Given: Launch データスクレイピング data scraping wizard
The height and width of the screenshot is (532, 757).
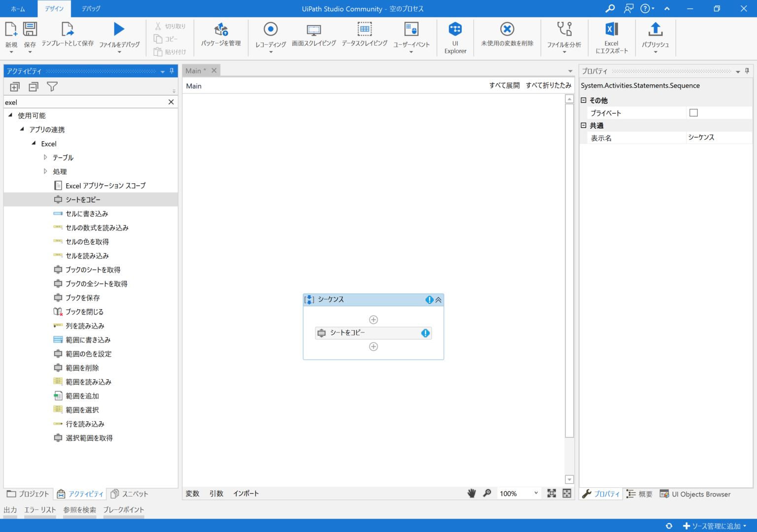Looking at the screenshot, I should point(364,37).
